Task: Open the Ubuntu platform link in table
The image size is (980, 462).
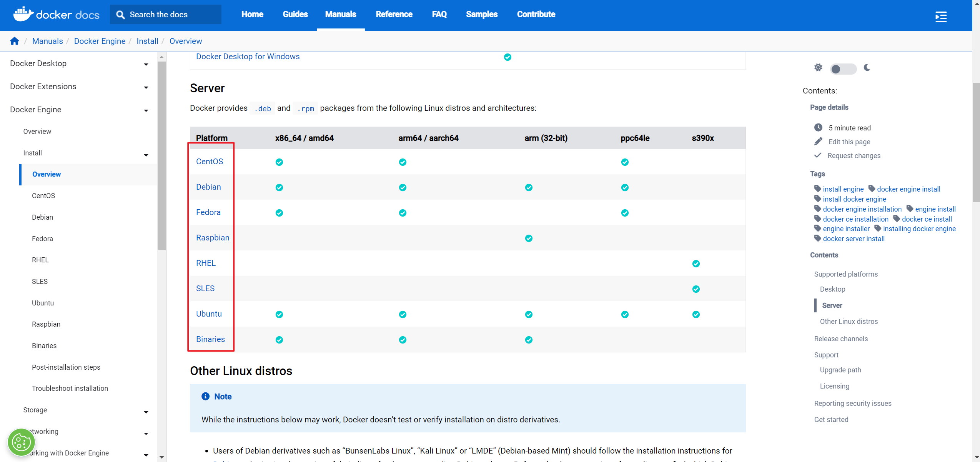Action: click(x=209, y=314)
